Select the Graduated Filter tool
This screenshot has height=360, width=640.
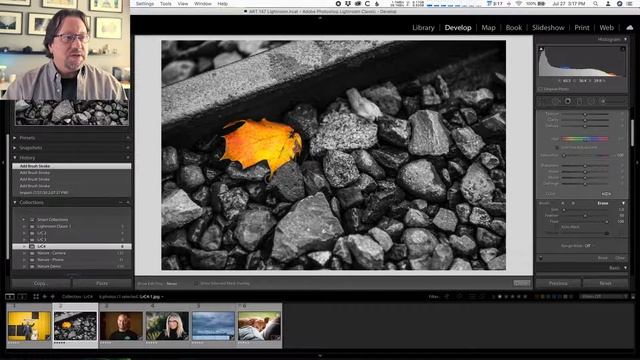[580, 101]
